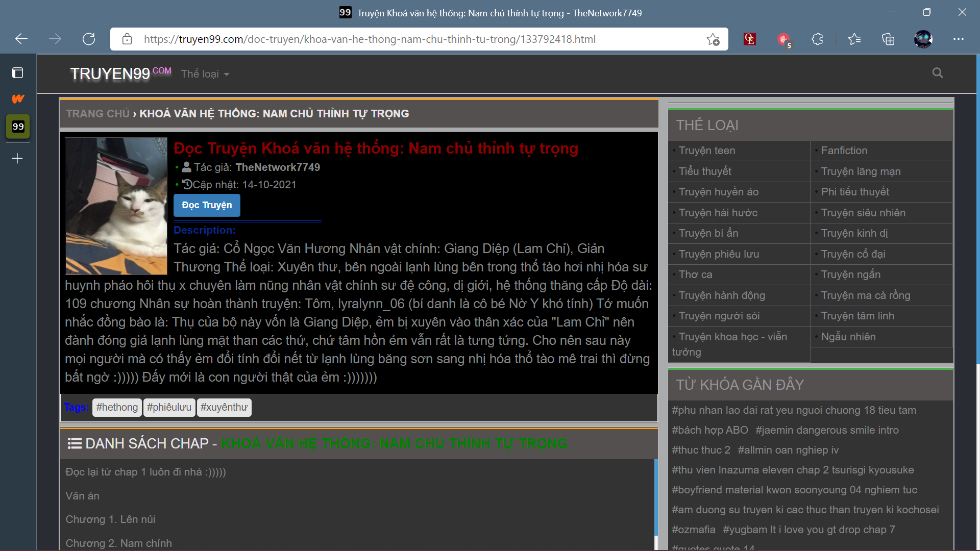Click the cat cover thumbnail

pyautogui.click(x=116, y=206)
